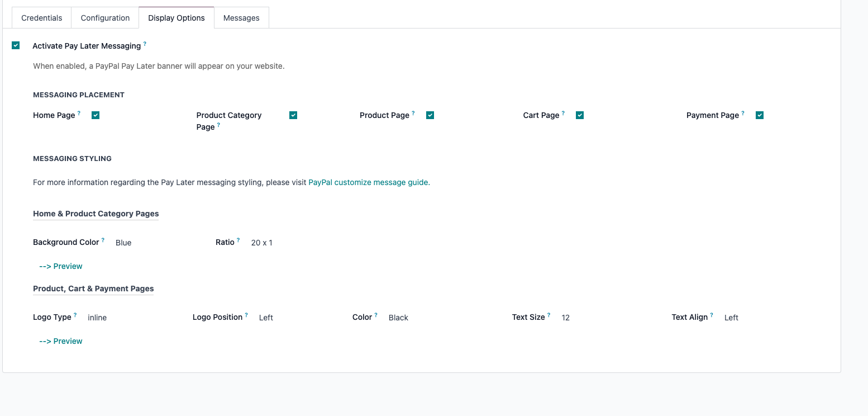Click the Color field help question mark
The height and width of the screenshot is (416, 868).
[376, 315]
